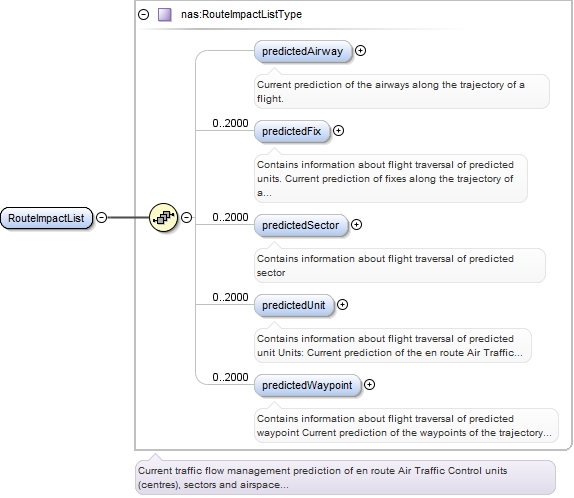Click the nas:RouteImpactListType type label
Viewport: 574px width, 498px height.
click(x=242, y=14)
